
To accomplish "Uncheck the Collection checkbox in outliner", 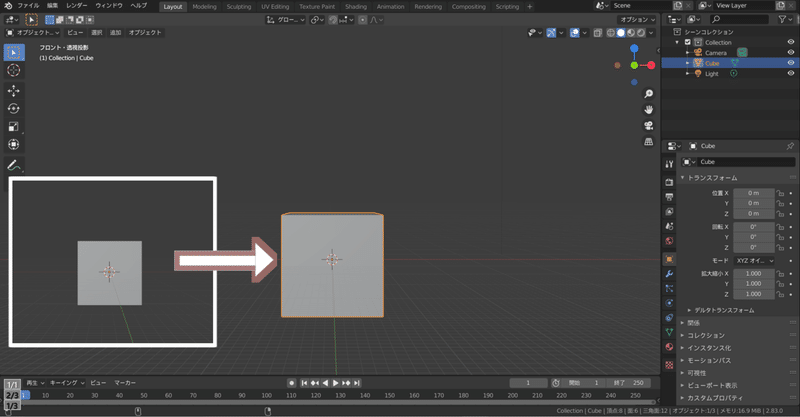I will [688, 42].
